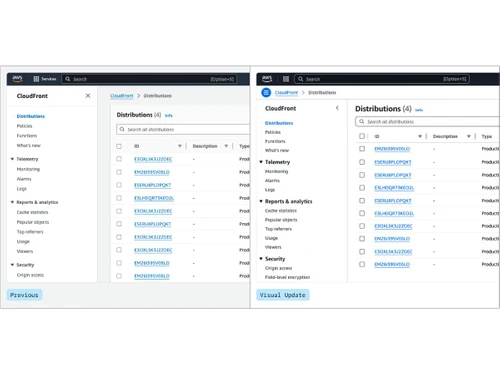Click the top search magnifier in Visual Update console
Viewport: 500px width, 375px height.
(x=301, y=79)
